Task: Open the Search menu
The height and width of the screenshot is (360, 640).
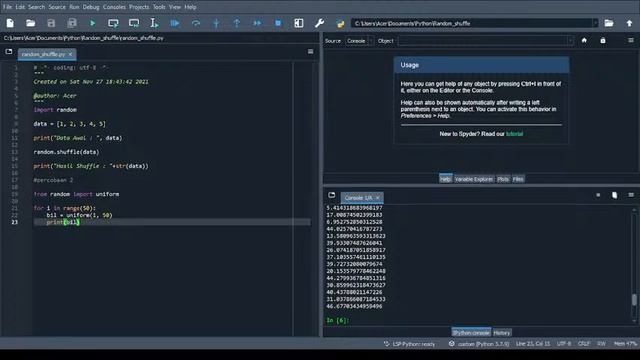Action: (x=37, y=7)
